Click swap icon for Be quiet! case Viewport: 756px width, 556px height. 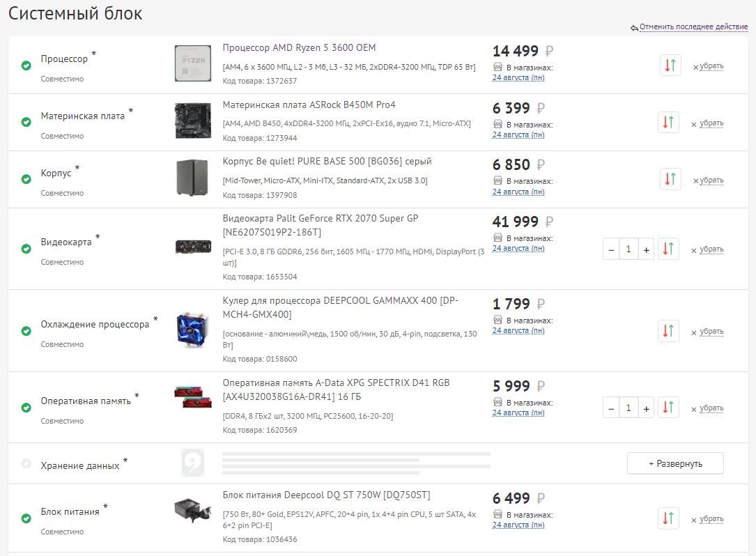point(670,179)
